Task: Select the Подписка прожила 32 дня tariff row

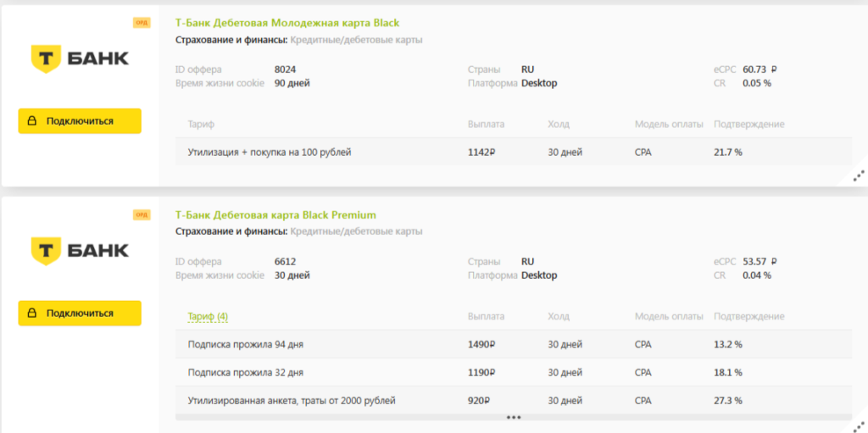Action: pyautogui.click(x=245, y=373)
